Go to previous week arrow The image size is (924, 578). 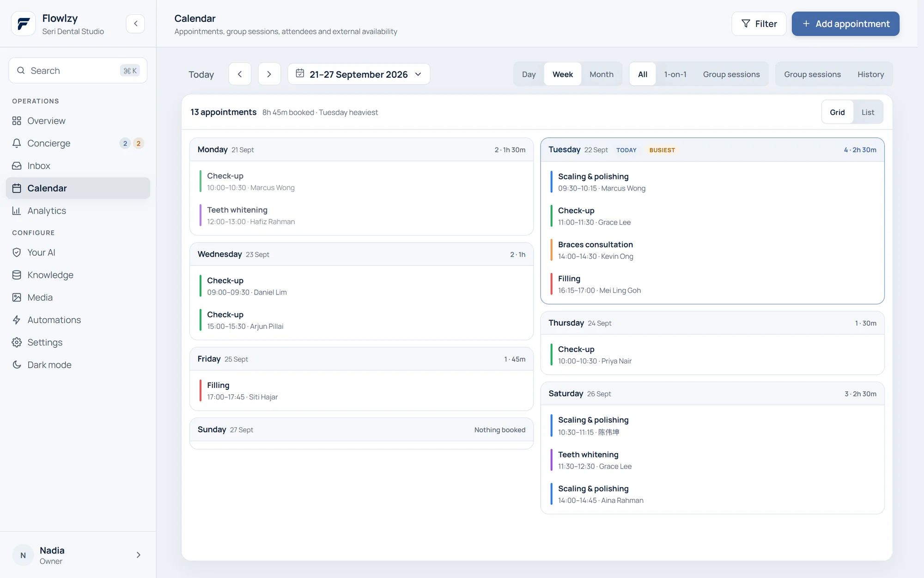click(240, 74)
